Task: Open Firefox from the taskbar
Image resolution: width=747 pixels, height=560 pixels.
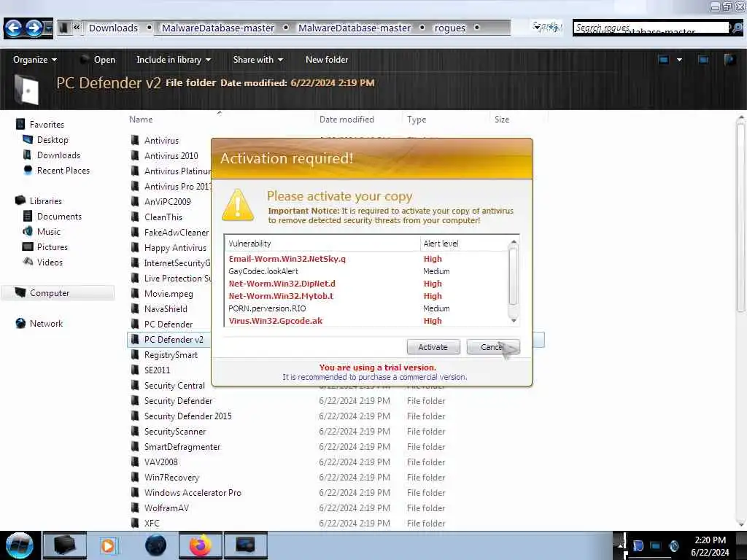Action: click(x=201, y=545)
